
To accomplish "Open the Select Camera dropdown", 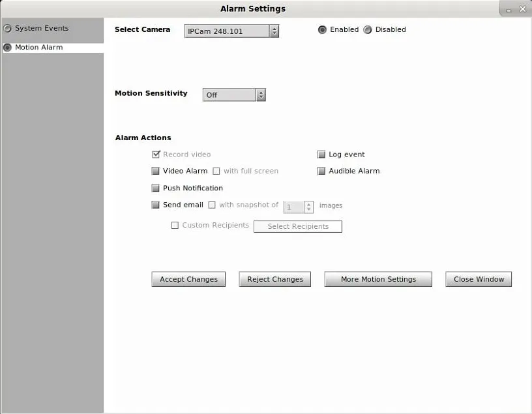I will coord(231,31).
